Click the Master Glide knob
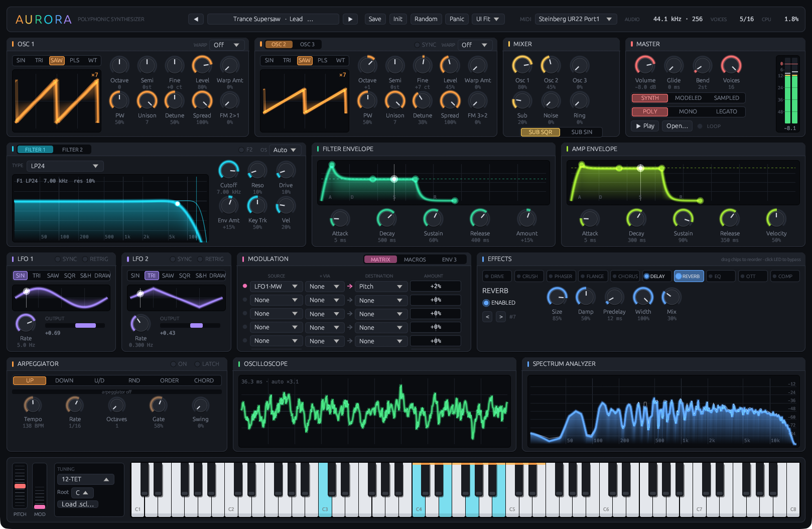812x529 pixels. (673, 65)
